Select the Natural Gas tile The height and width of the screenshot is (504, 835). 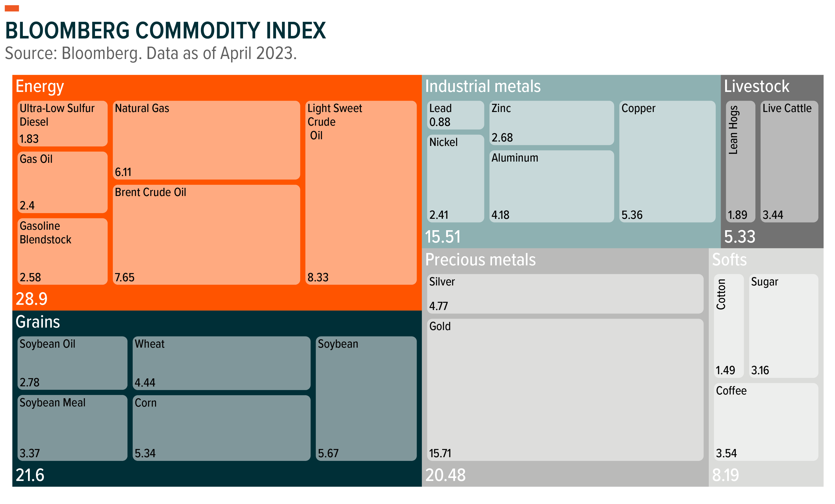206,140
